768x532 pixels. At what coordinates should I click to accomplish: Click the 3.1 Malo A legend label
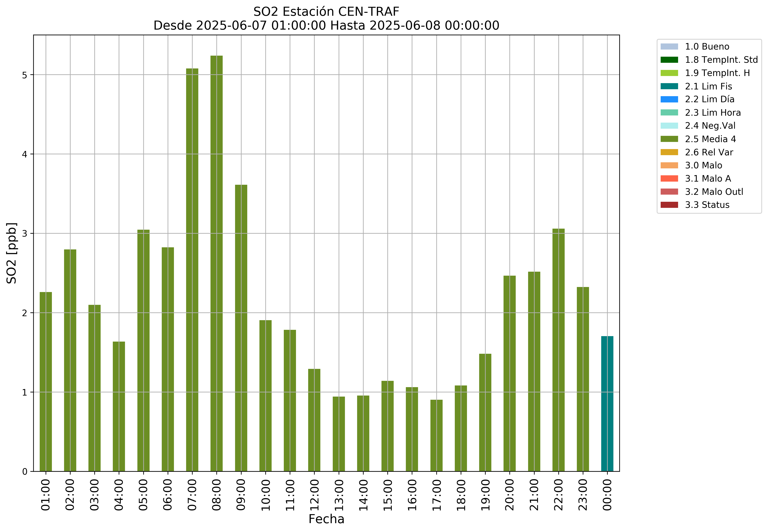pos(708,179)
